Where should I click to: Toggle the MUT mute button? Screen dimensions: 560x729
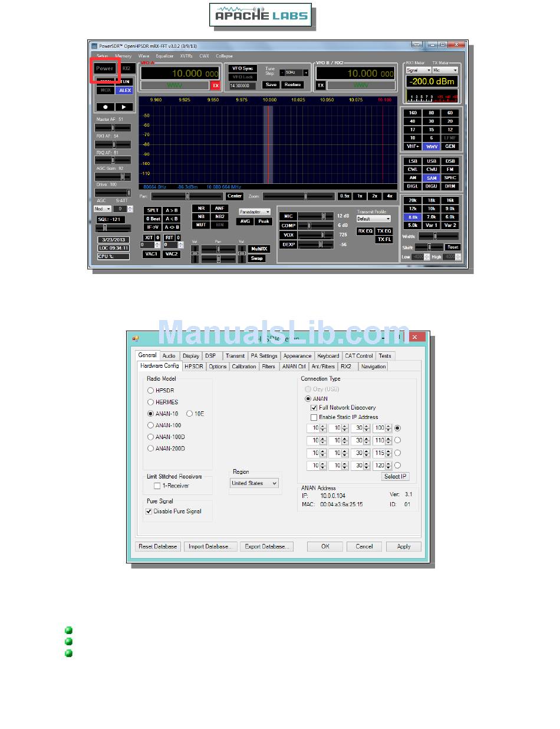[202, 225]
